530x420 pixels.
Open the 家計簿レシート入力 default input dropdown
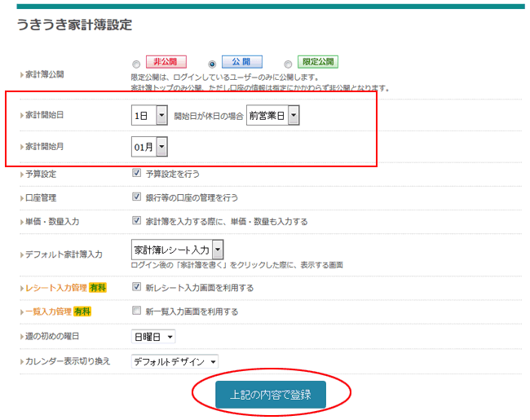(x=177, y=250)
